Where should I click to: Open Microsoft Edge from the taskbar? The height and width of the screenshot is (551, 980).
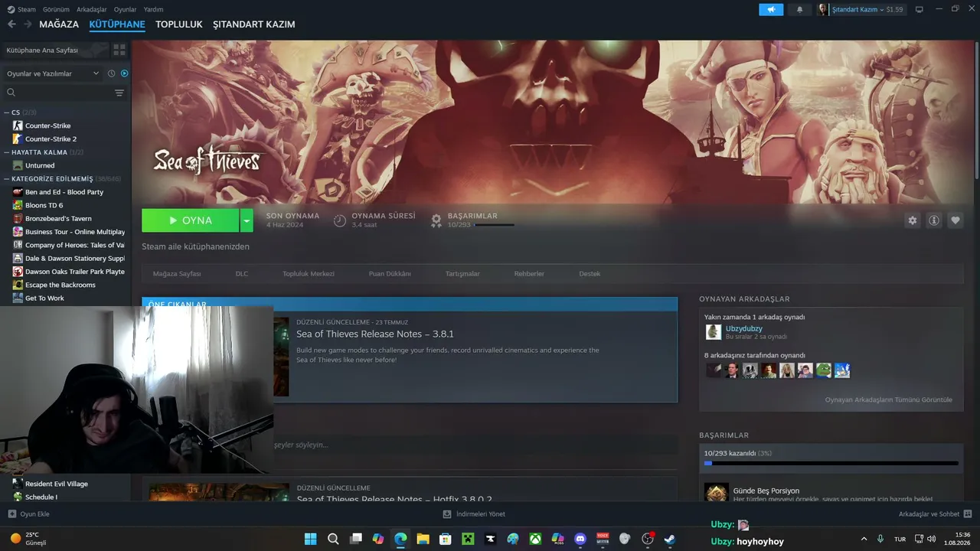point(400,539)
